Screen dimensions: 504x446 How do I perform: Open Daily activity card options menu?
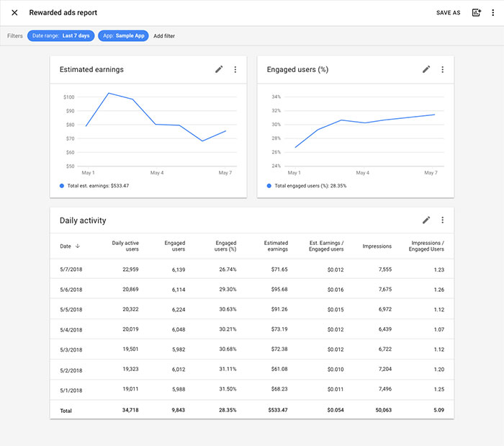click(x=443, y=220)
